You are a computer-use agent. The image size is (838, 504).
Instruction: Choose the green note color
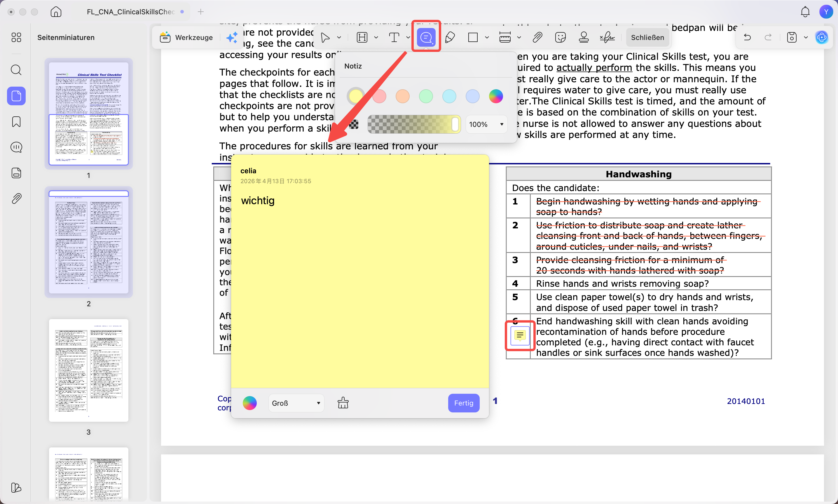coord(426,96)
